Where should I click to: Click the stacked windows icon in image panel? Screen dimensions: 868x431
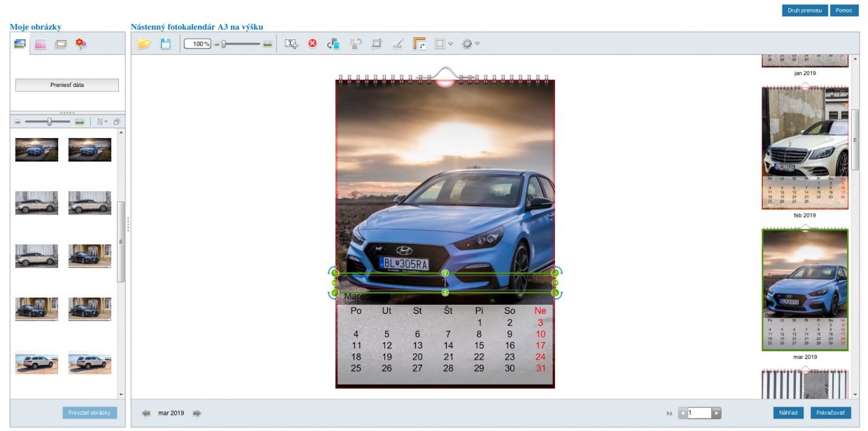[116, 122]
